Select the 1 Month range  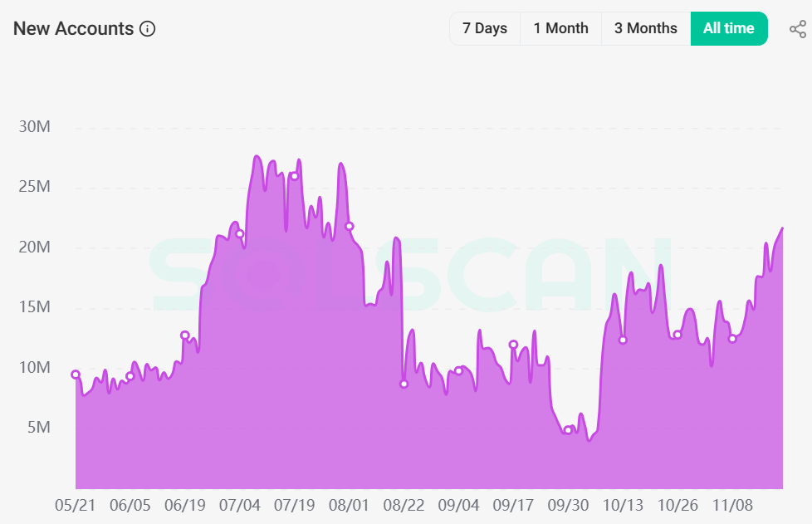click(x=560, y=28)
